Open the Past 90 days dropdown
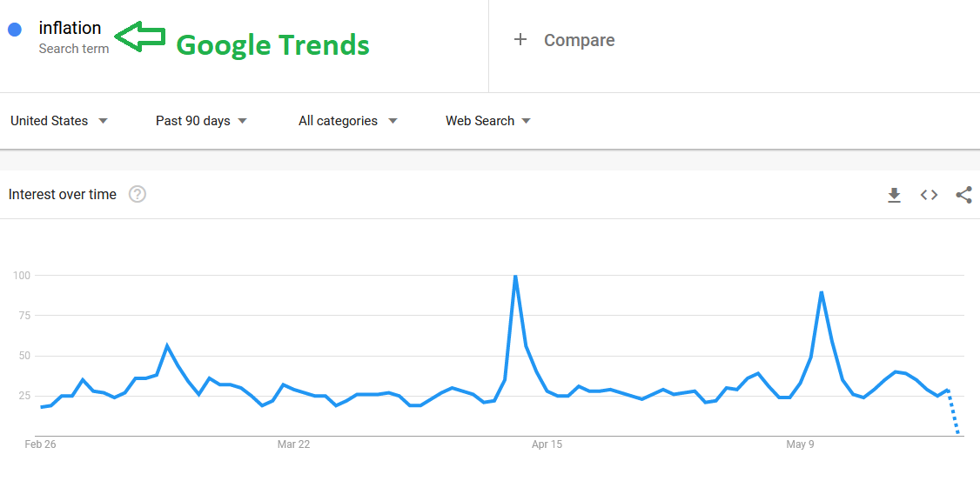 (x=201, y=121)
